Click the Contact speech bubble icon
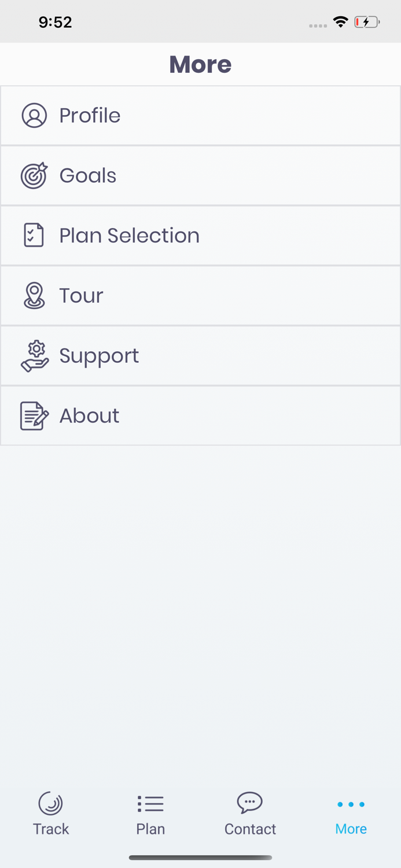Viewport: 401px width, 868px height. tap(249, 803)
